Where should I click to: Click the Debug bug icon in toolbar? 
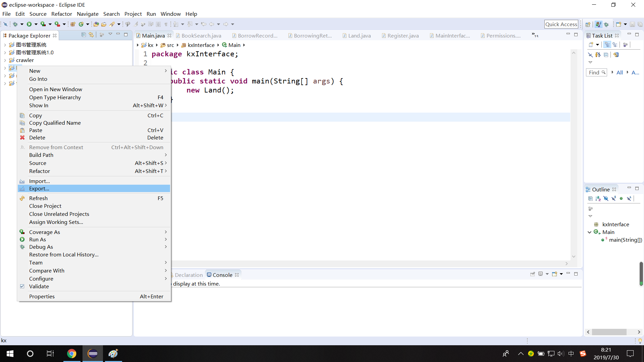tap(15, 24)
